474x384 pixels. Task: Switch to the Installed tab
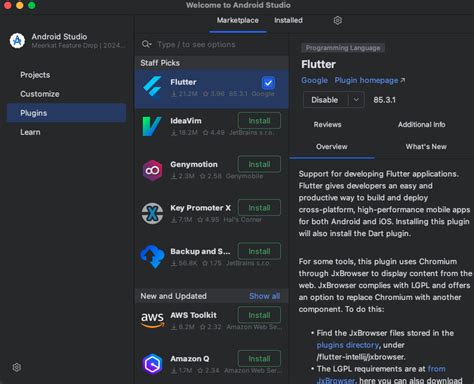coord(288,20)
